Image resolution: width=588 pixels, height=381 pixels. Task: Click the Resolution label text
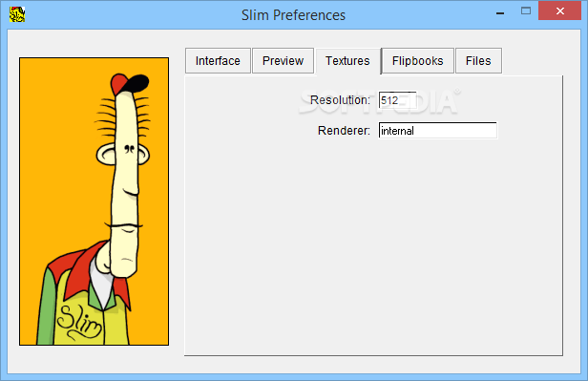pos(340,100)
